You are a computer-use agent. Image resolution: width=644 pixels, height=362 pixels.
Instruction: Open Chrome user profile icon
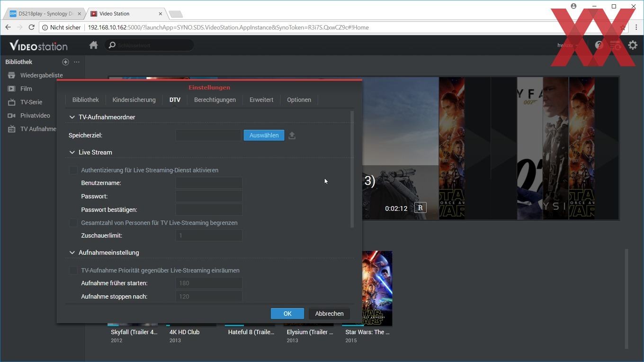tap(573, 6)
